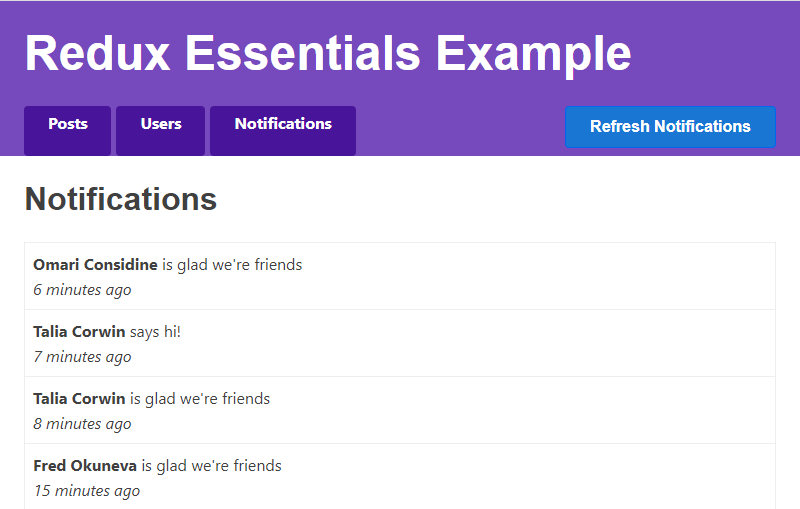
Task: Click Fred Okuneva's "is glad we're friends" message
Action: [x=212, y=466]
